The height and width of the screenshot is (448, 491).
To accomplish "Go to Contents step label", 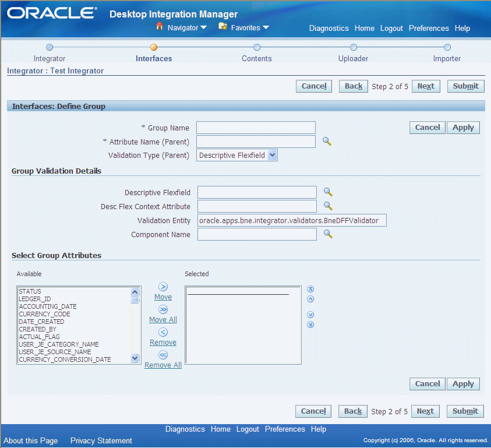I will 257,59.
